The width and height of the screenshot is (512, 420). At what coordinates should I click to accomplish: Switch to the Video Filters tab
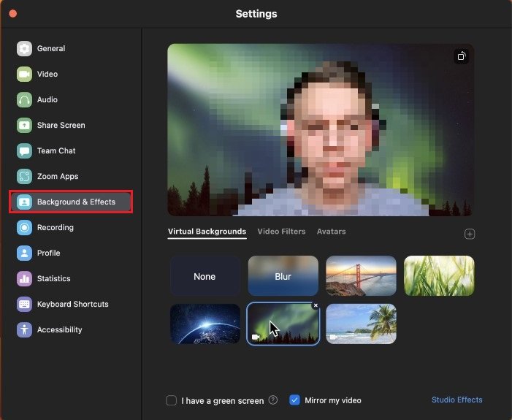(x=281, y=232)
